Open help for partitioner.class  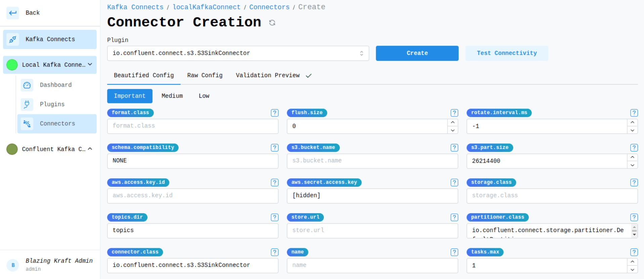634,217
